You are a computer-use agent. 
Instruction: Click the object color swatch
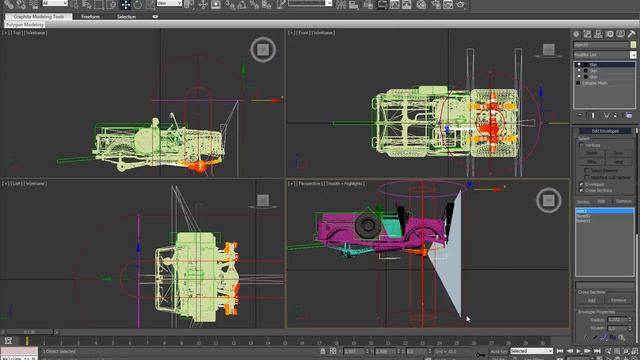coord(633,44)
